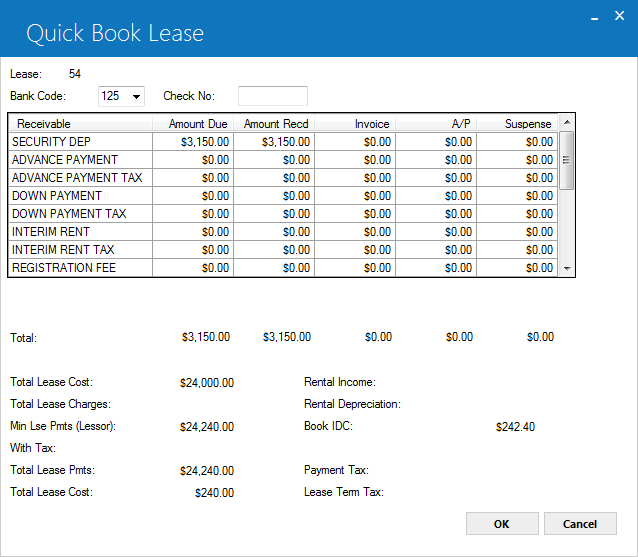Click the Total Amount Recd value
Viewport: 638px width, 557px height.
point(287,337)
